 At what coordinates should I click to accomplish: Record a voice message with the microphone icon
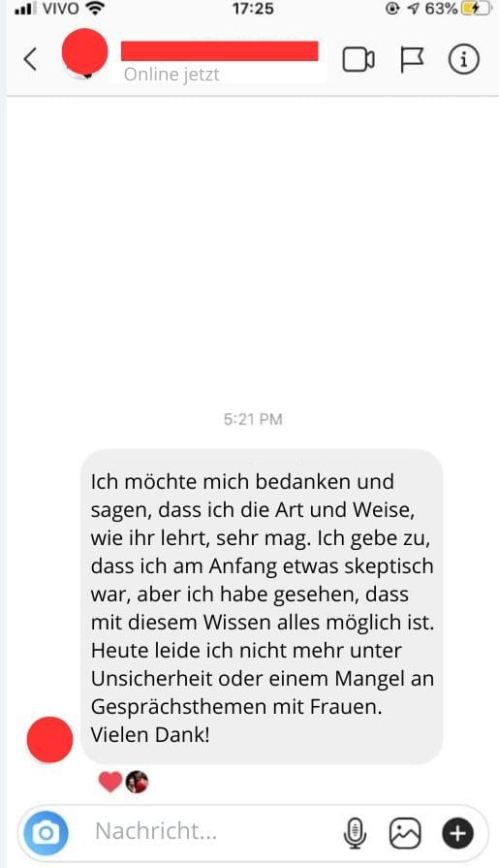355,833
